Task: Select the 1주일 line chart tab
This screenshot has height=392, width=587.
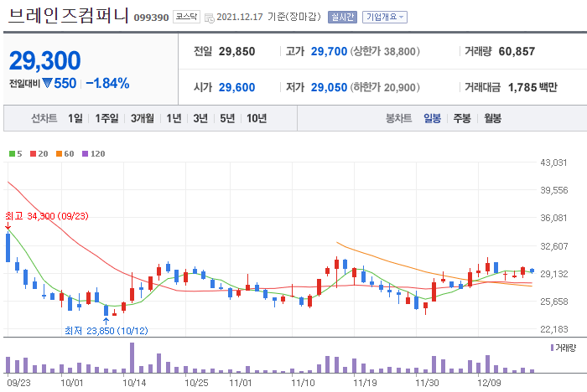Action: tap(106, 119)
